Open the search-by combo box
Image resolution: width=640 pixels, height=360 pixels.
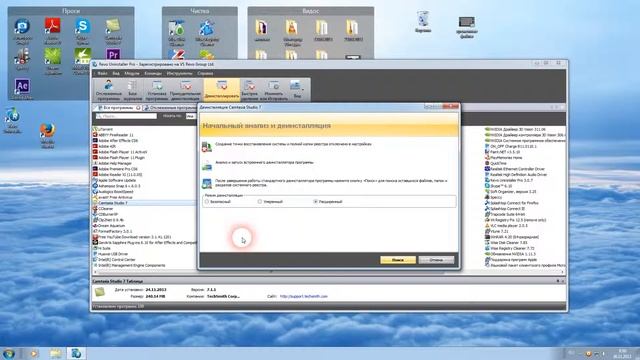point(191,116)
